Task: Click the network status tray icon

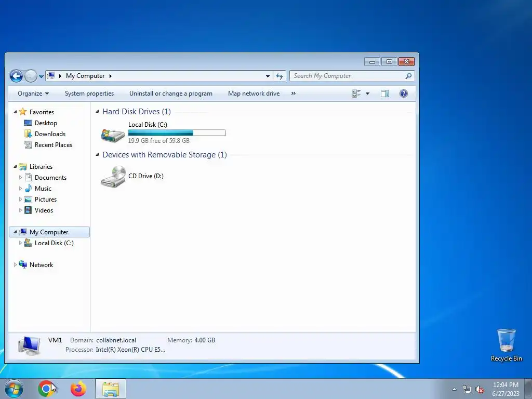Action: [467, 389]
